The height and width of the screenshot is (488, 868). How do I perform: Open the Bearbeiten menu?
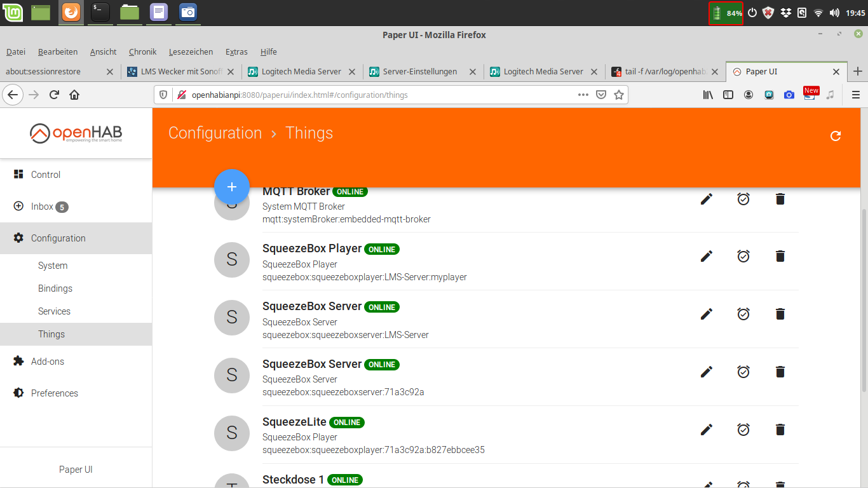(58, 51)
